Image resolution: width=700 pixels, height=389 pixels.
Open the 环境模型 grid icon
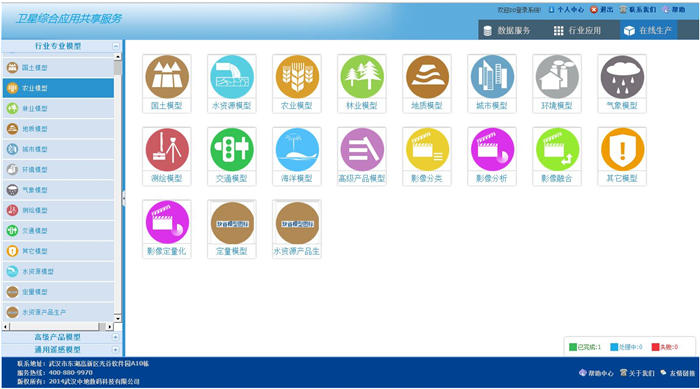[557, 84]
